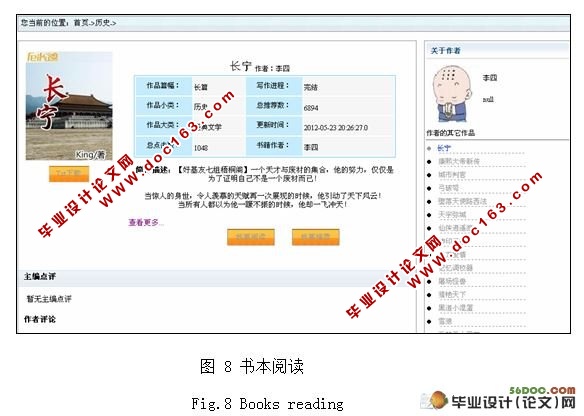
Task: Click the 更新时间 label cell
Action: pyautogui.click(x=274, y=125)
